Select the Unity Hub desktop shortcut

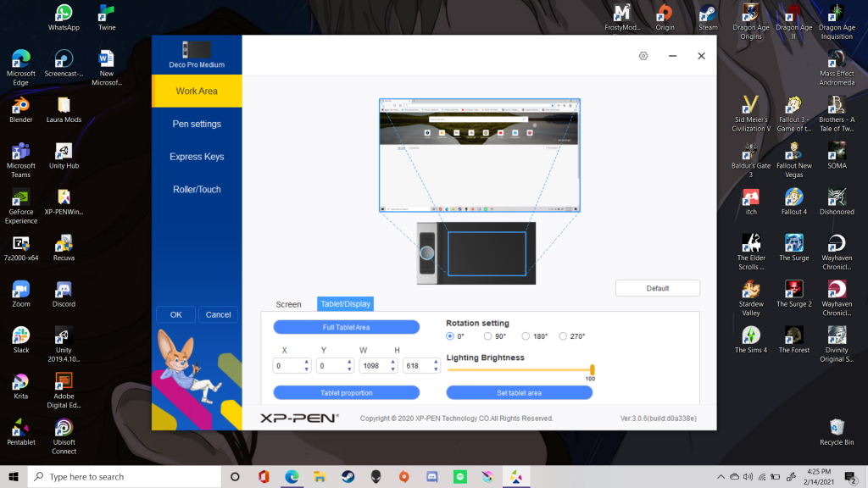pyautogui.click(x=64, y=156)
